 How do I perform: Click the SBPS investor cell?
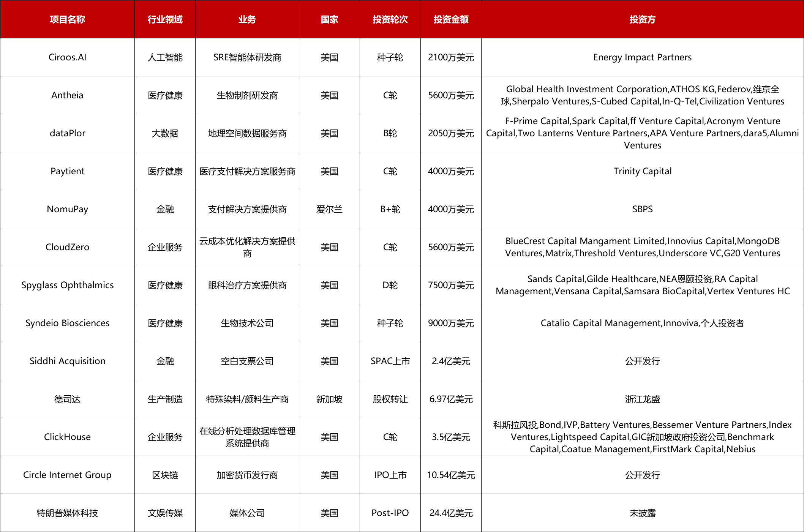point(643,209)
